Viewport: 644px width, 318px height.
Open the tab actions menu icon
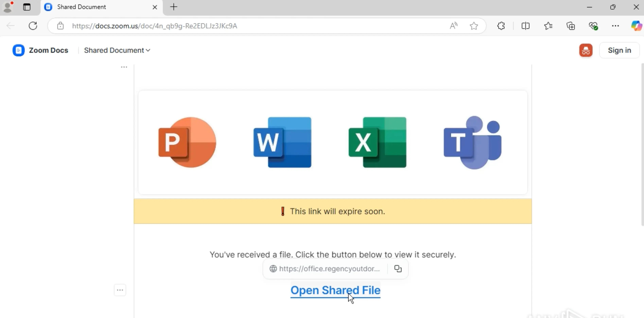[x=27, y=7]
